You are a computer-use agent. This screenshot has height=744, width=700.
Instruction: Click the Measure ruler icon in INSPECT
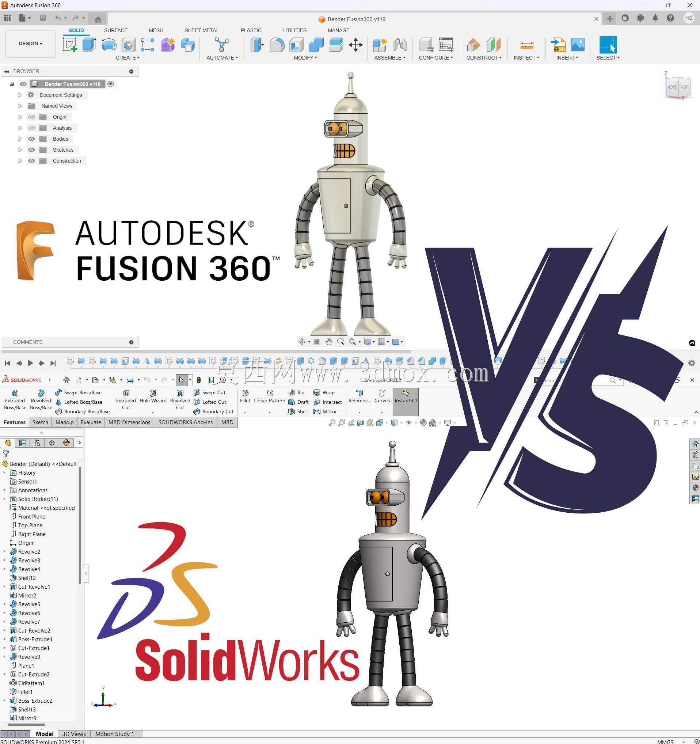click(x=527, y=45)
